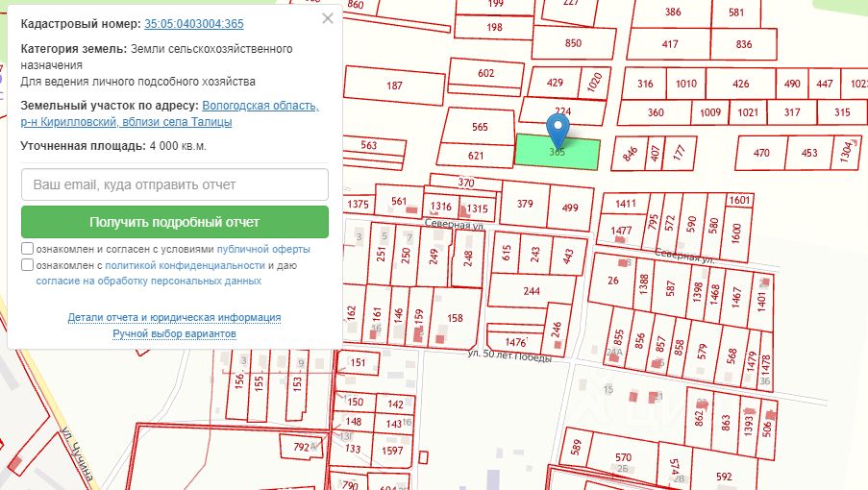This screenshot has width=868, height=490.
Task: Select parcel 470 on the map
Action: (761, 152)
